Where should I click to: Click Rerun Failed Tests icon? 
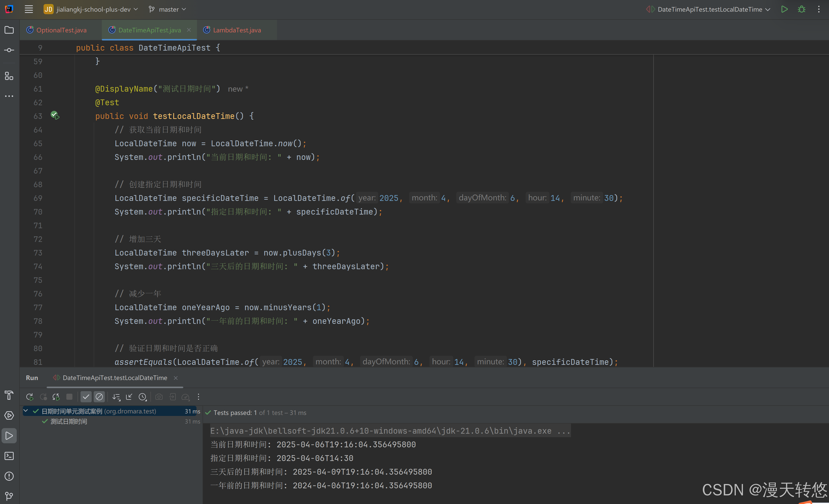[43, 397]
